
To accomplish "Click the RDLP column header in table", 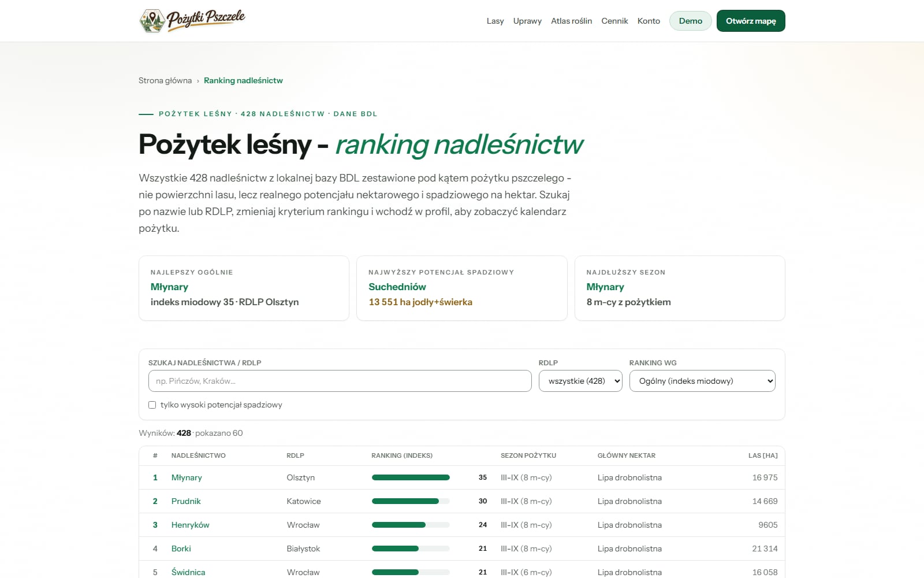I will pyautogui.click(x=295, y=455).
